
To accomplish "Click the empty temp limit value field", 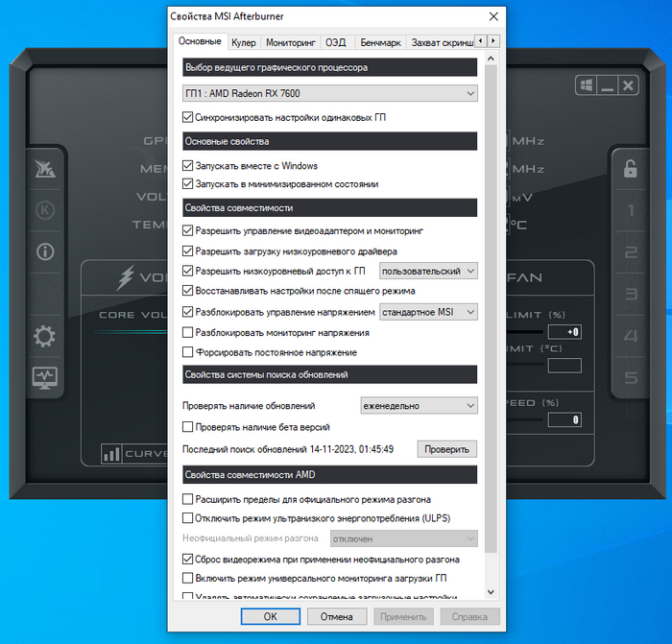I will point(564,366).
